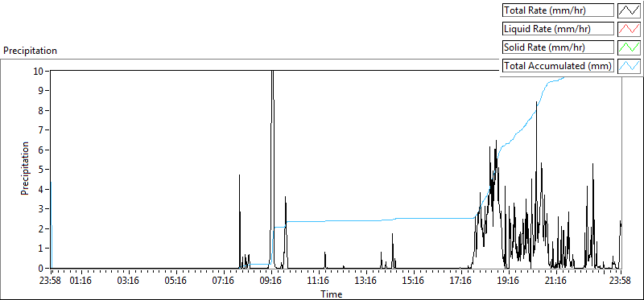Screen dimensions: 644x300
Task: Click the x-axis tick label 07:16
Action: pos(224,282)
